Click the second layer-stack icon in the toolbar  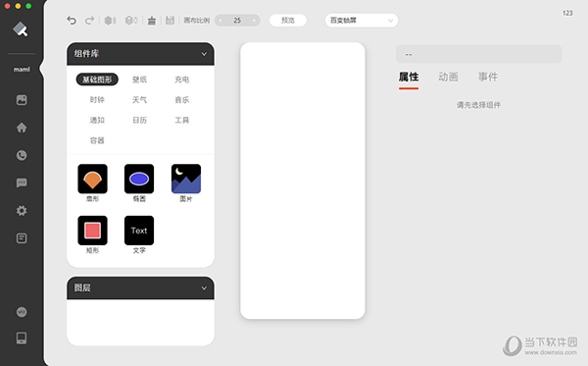[131, 21]
